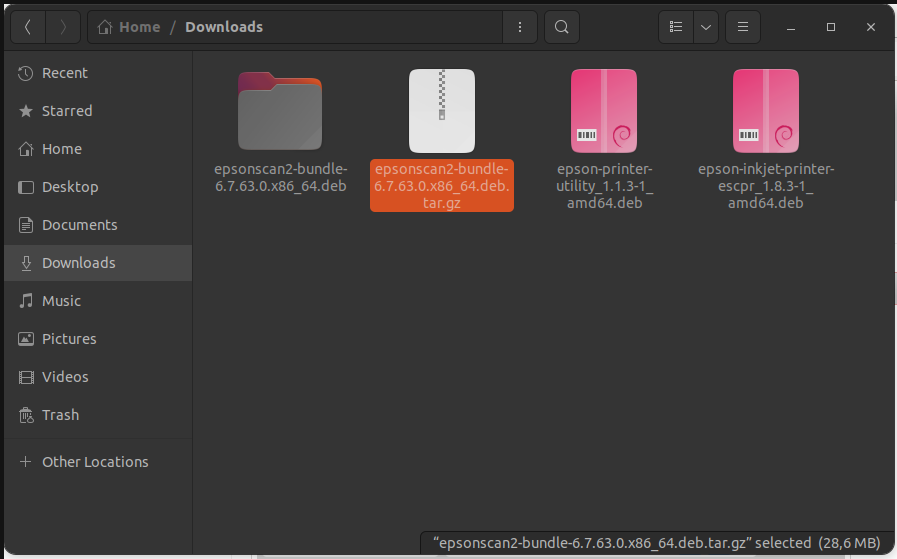Select the epsonscan2-bundle tar.gz archive icon

coord(442,111)
